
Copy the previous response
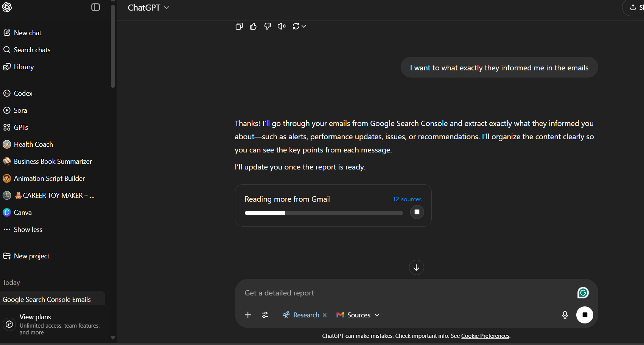pos(239,26)
